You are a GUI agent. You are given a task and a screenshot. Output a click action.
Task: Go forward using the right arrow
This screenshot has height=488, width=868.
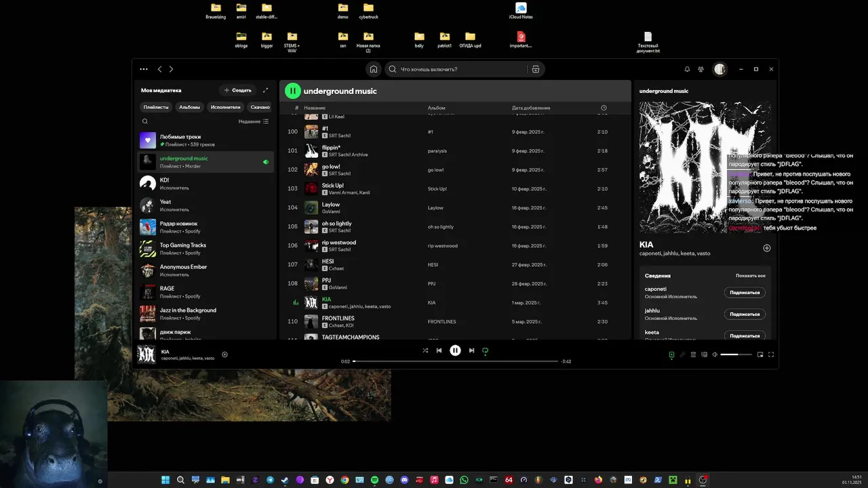[171, 69]
